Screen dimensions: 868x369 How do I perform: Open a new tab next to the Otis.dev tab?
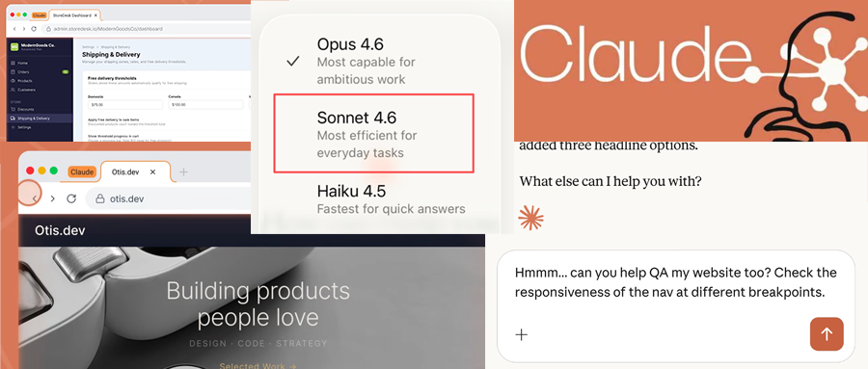coord(183,172)
